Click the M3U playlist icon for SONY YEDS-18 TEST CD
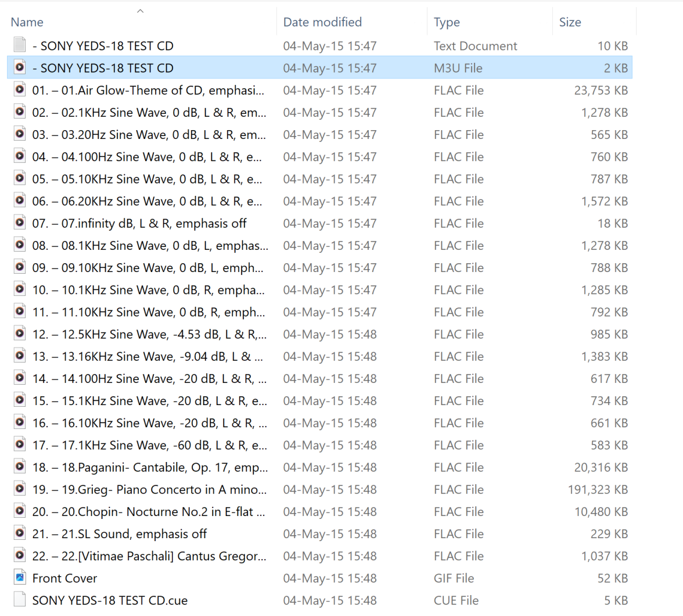Viewport: 683px width, 616px height. coord(20,67)
